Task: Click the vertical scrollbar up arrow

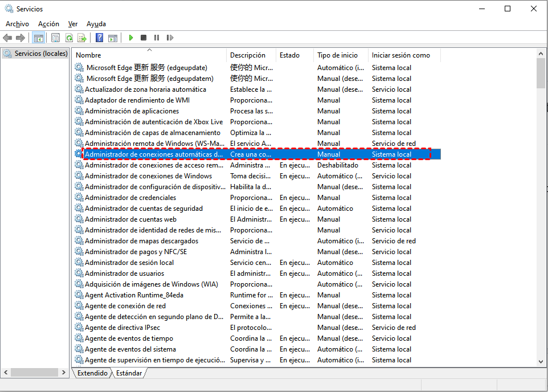Action: pyautogui.click(x=541, y=54)
